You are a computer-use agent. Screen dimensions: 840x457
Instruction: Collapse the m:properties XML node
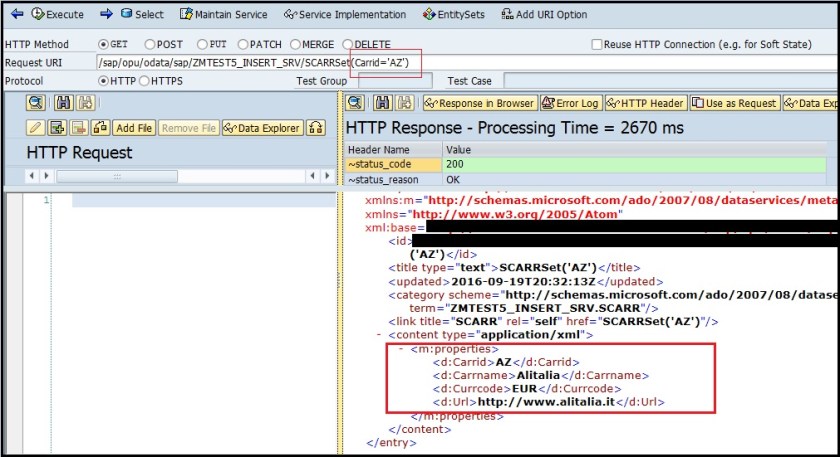click(401, 347)
